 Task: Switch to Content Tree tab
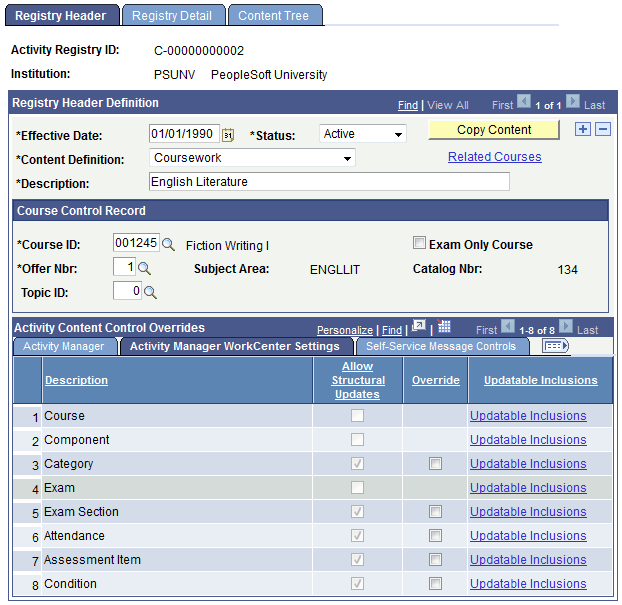(x=274, y=15)
